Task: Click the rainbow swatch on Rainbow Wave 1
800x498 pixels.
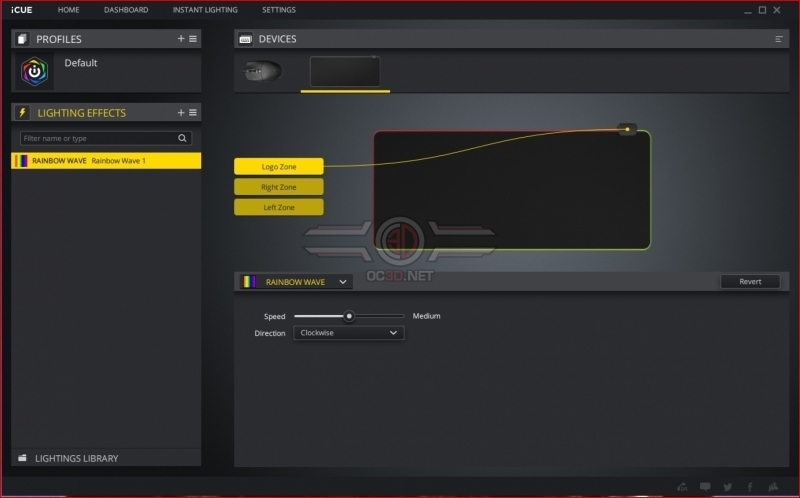Action: tap(21, 161)
